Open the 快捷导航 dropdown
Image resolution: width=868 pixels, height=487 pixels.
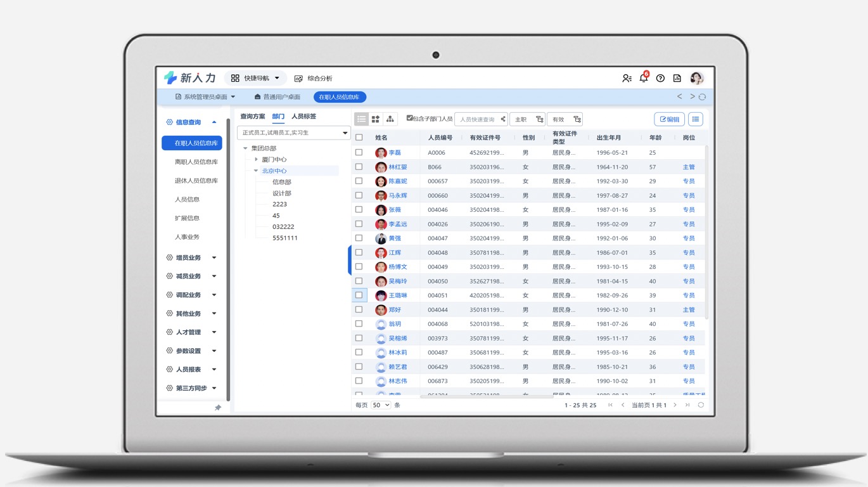(x=255, y=78)
